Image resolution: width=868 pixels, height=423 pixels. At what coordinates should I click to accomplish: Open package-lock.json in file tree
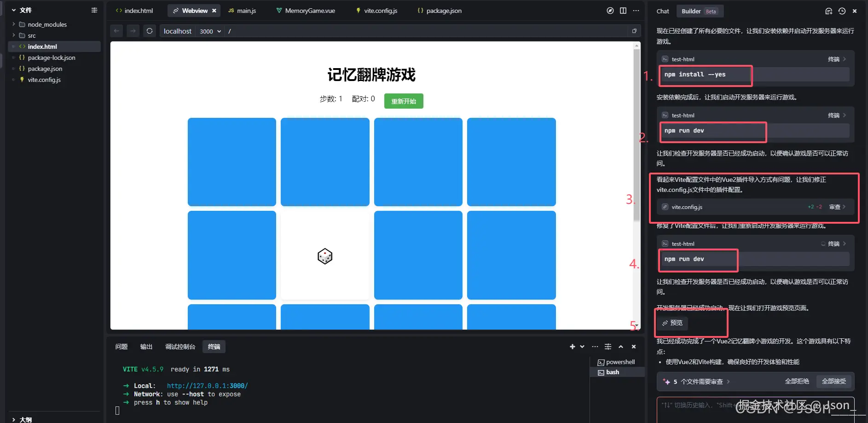pyautogui.click(x=54, y=58)
